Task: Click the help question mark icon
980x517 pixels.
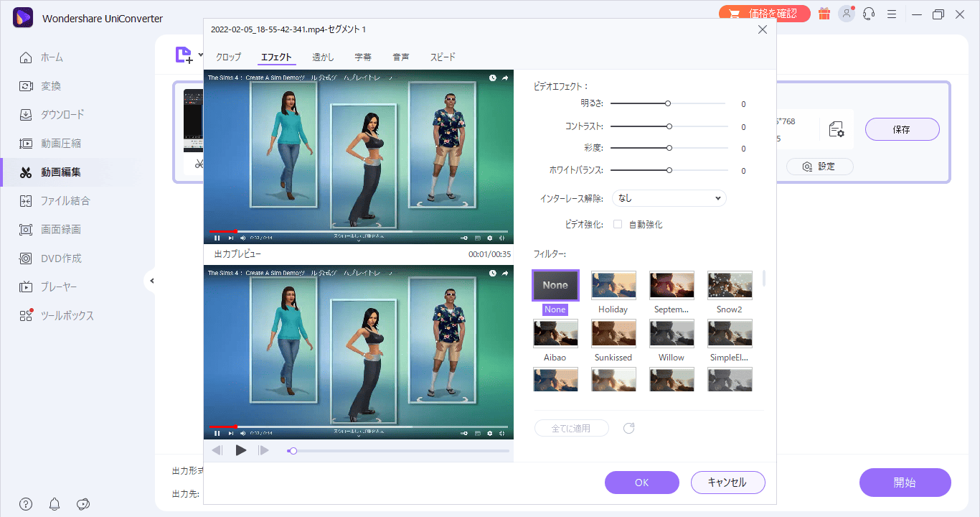Action: coord(26,504)
